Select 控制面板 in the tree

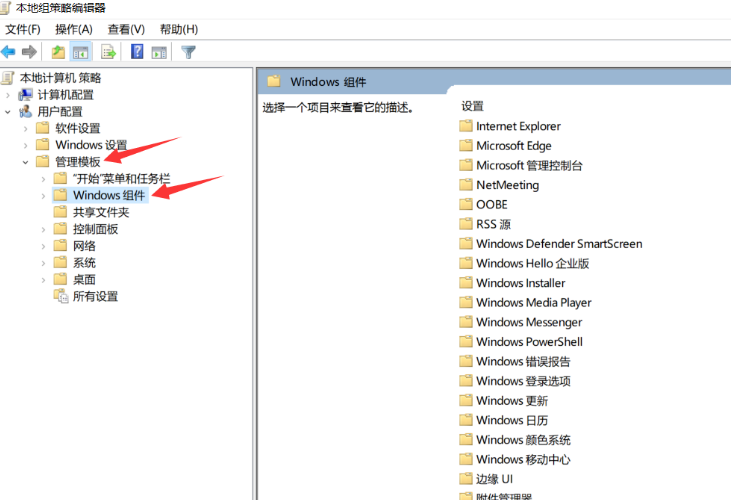click(x=95, y=229)
